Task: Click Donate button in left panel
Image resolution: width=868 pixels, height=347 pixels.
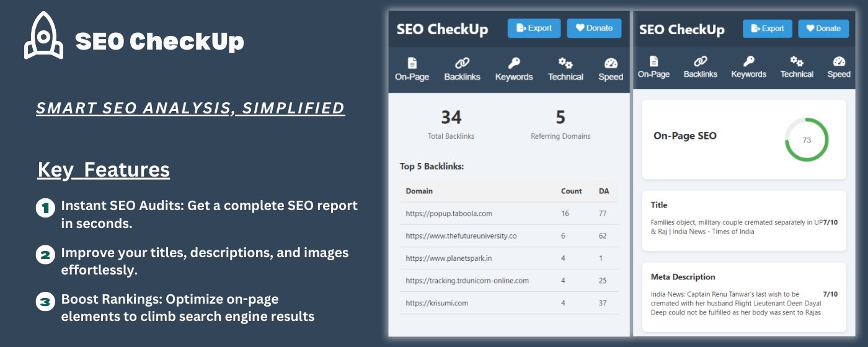Action: coord(594,28)
